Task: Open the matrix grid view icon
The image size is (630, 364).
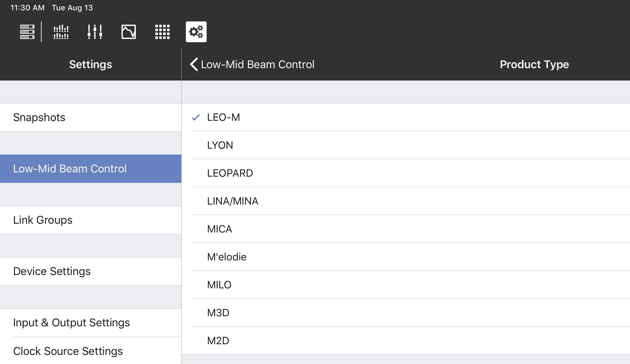Action: click(162, 32)
